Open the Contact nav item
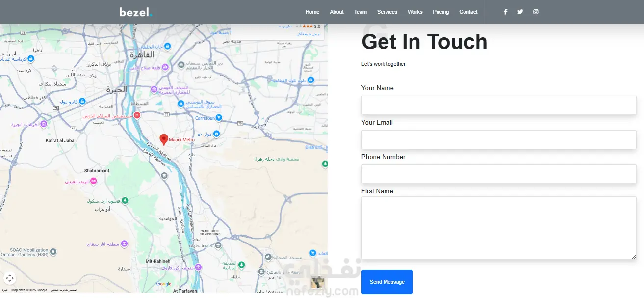644x298 pixels. (468, 12)
